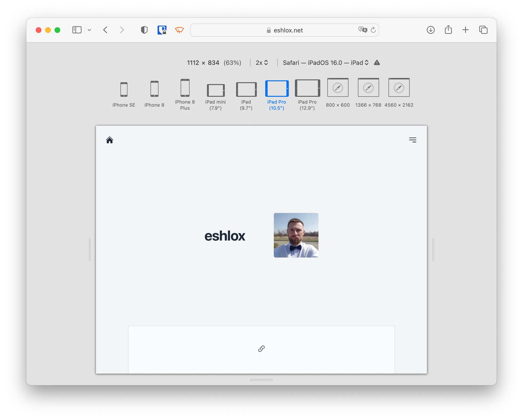Image resolution: width=523 pixels, height=420 pixels.
Task: Click the profile photo next to the eshlox logo
Action: (296, 235)
